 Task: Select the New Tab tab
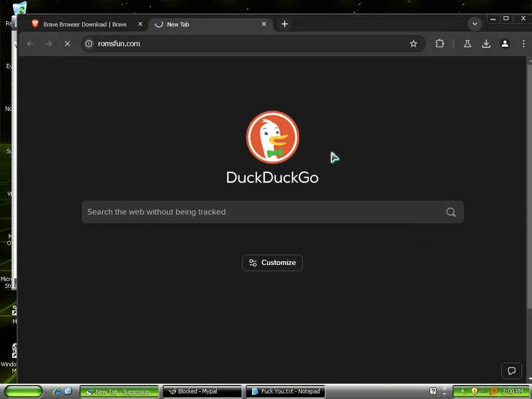coord(208,24)
